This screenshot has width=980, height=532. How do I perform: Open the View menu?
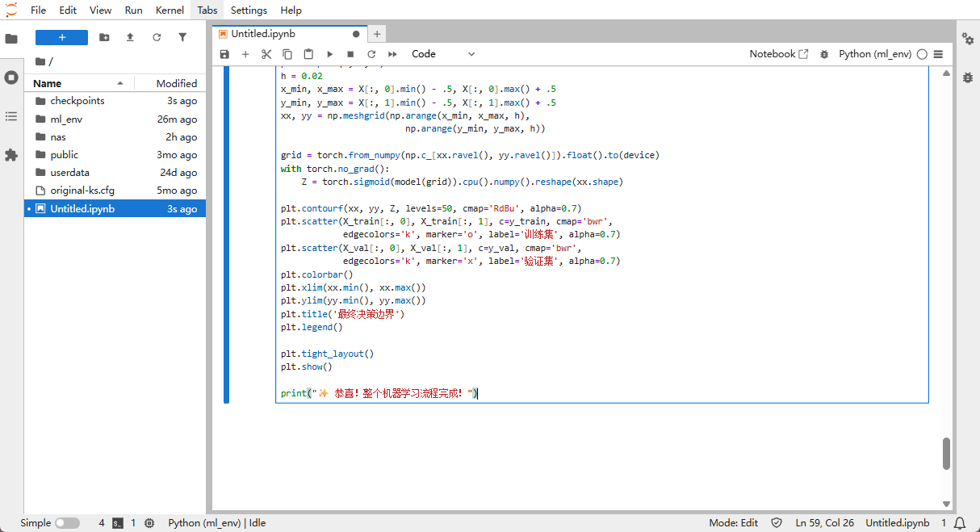[x=101, y=10]
